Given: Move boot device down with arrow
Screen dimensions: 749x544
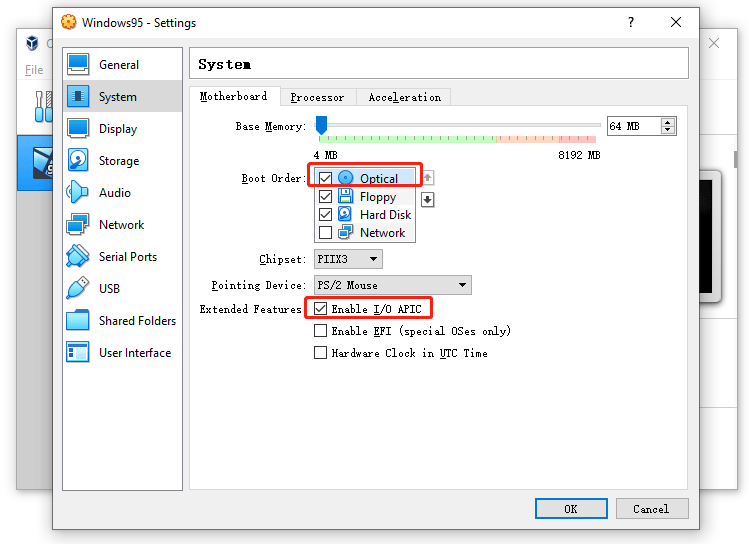Looking at the screenshot, I should (x=428, y=200).
